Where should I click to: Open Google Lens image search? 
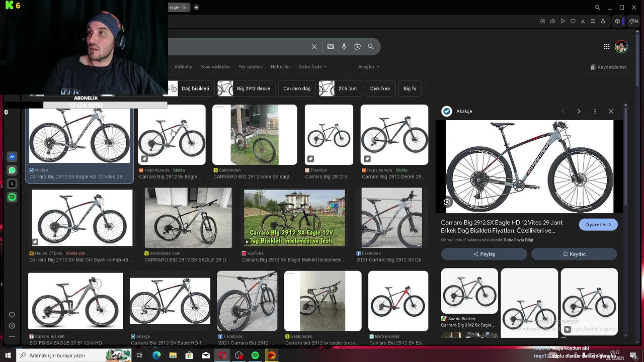tap(357, 46)
